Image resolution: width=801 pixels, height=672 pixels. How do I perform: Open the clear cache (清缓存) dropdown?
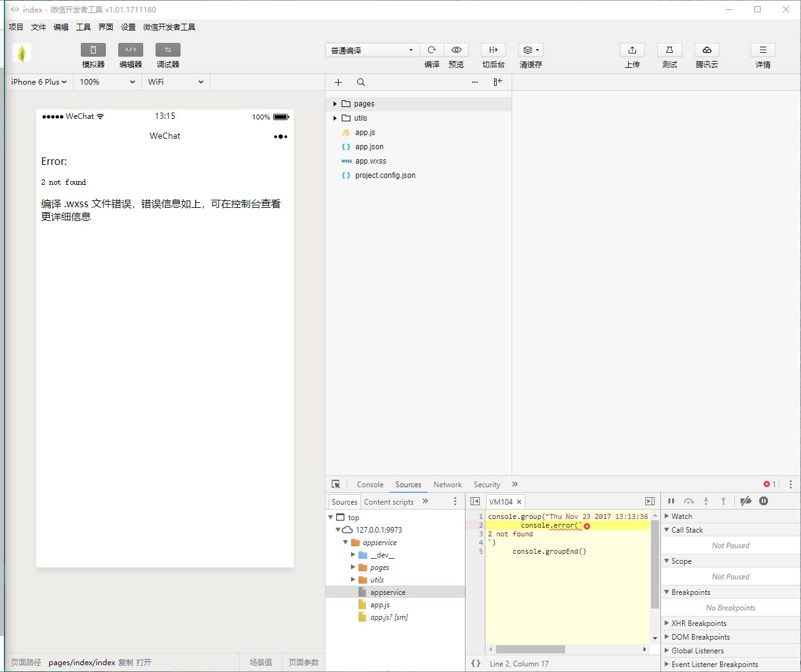[531, 50]
